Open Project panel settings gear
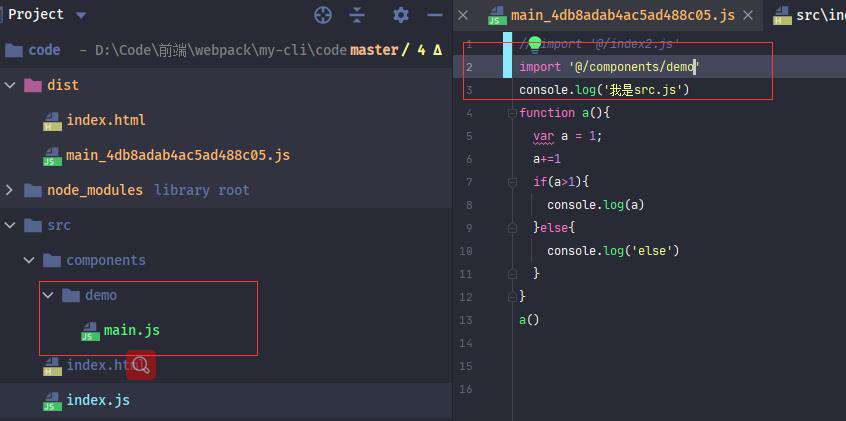 [400, 15]
